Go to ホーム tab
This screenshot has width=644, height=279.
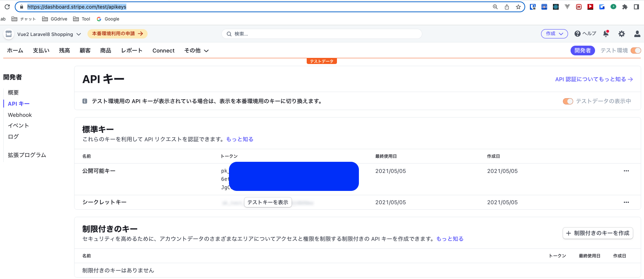click(15, 51)
